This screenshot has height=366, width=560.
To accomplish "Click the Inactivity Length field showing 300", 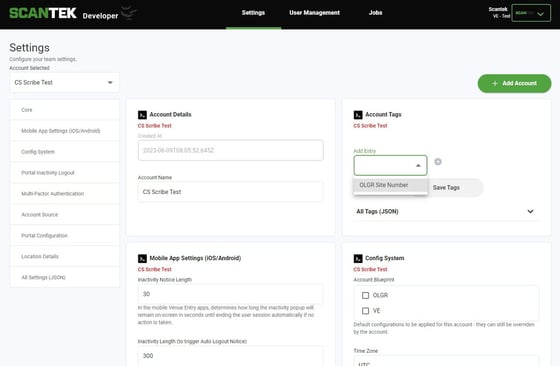I will click(x=231, y=356).
